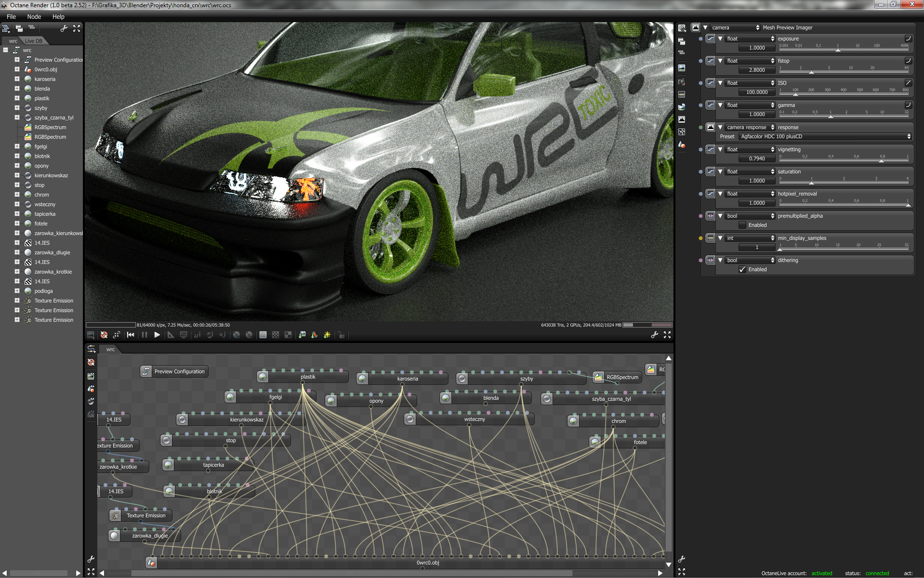Click the viewport lock icon
The height and width of the screenshot is (578, 924).
341,335
